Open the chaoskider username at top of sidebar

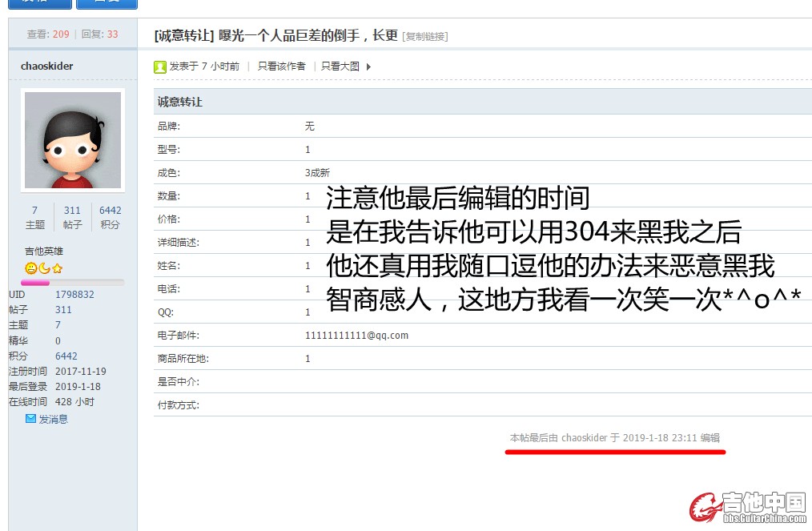pos(46,66)
